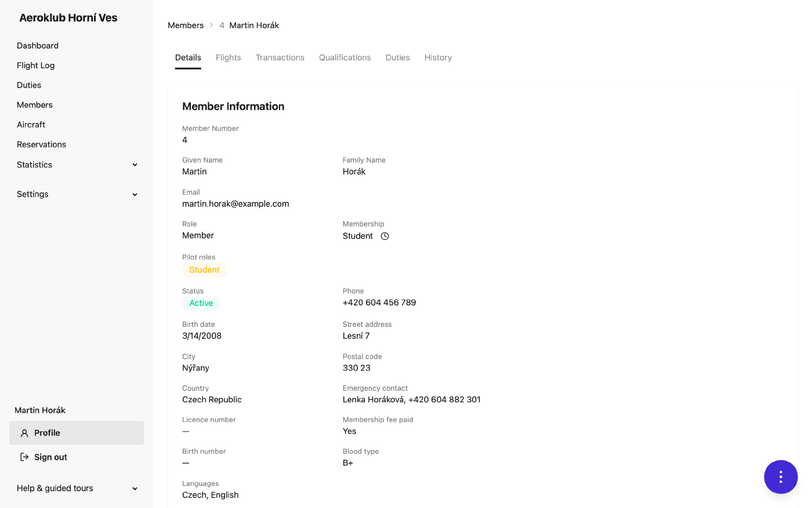Click the Help & guided tours label

55,488
